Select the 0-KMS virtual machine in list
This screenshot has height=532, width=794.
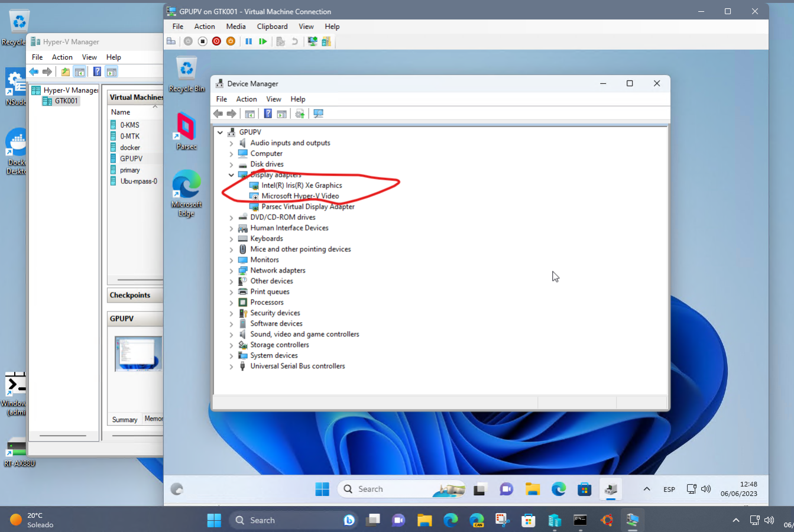click(x=130, y=125)
